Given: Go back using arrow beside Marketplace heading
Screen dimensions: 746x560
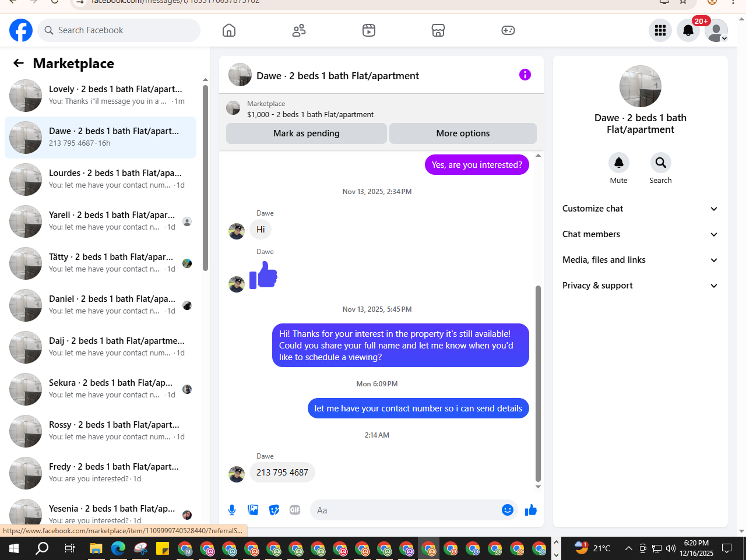Looking at the screenshot, I should coord(19,63).
